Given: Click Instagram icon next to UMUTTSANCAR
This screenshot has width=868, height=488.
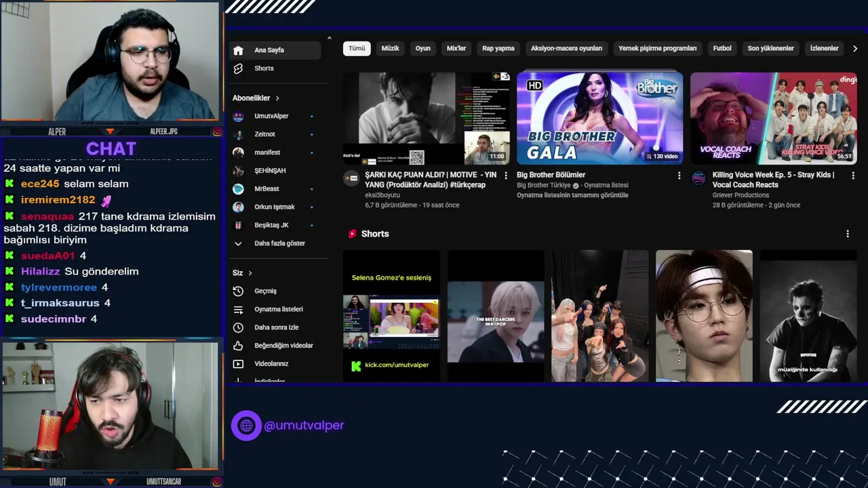Looking at the screenshot, I should [217, 482].
